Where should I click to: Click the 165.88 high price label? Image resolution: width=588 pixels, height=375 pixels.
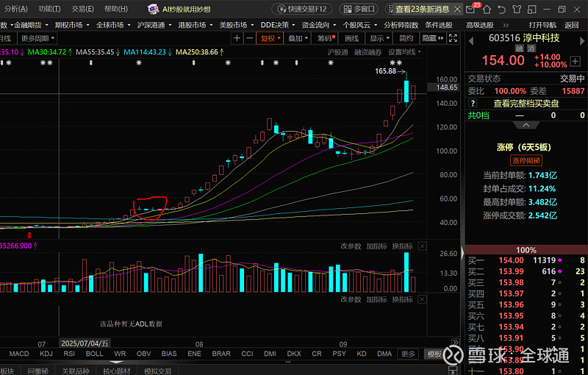click(x=385, y=71)
